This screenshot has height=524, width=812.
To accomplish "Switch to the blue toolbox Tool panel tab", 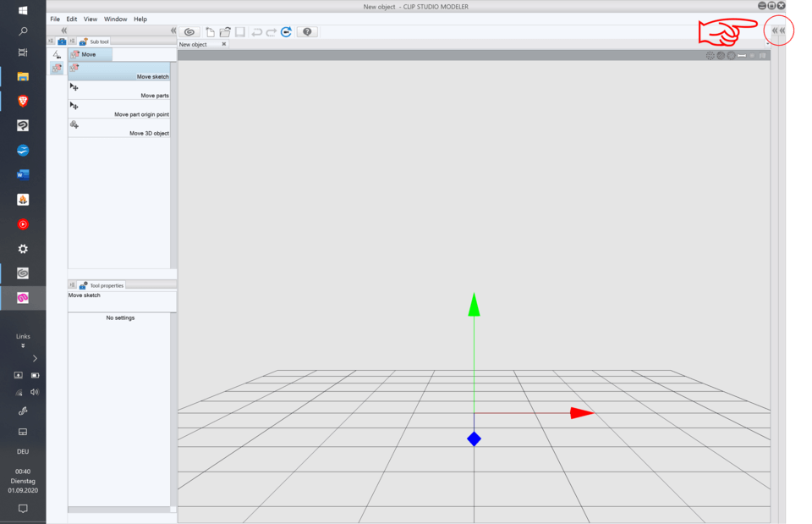I will [x=62, y=41].
